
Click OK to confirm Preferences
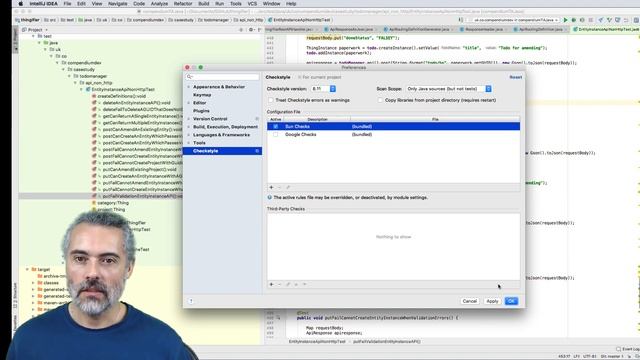click(x=511, y=301)
